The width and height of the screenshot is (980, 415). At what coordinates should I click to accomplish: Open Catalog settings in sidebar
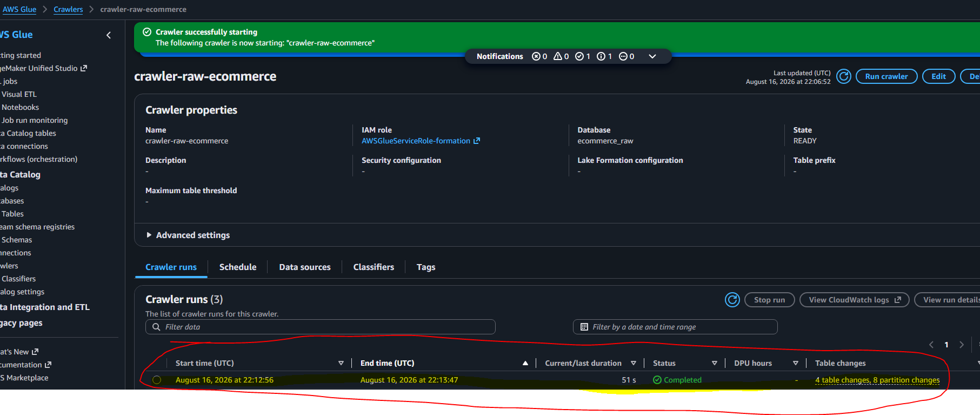(x=22, y=292)
